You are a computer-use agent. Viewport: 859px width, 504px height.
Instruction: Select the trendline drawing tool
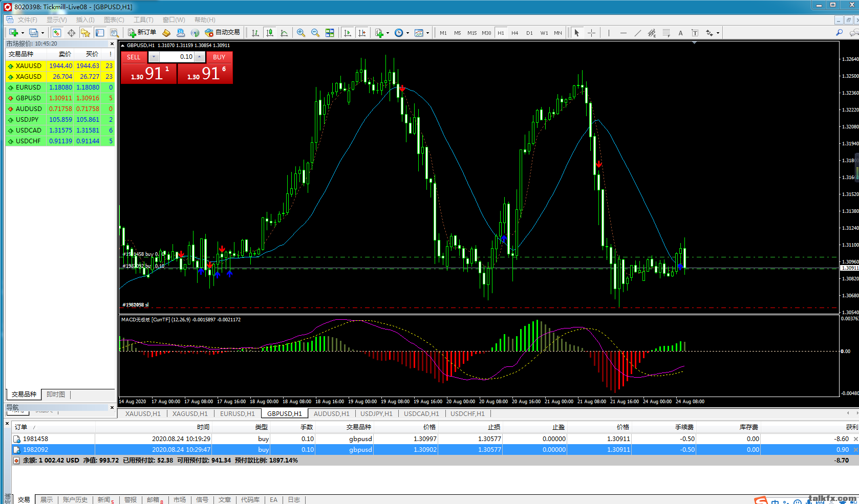coord(637,33)
